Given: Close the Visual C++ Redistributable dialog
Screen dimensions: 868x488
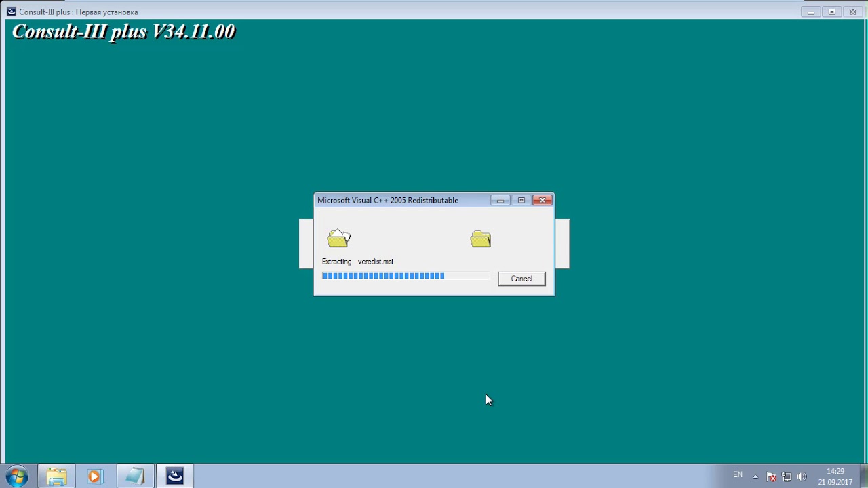Looking at the screenshot, I should 542,200.
